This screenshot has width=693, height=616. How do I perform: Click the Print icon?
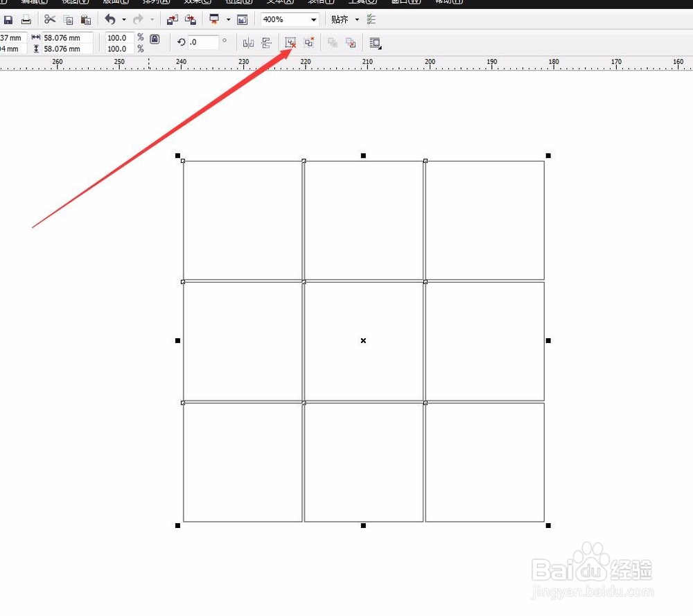pos(26,20)
